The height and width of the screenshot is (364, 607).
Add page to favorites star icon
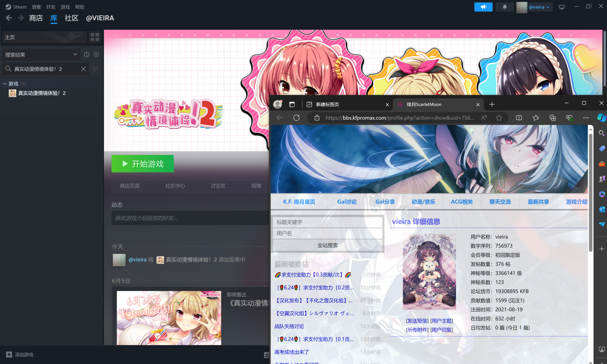(499, 118)
